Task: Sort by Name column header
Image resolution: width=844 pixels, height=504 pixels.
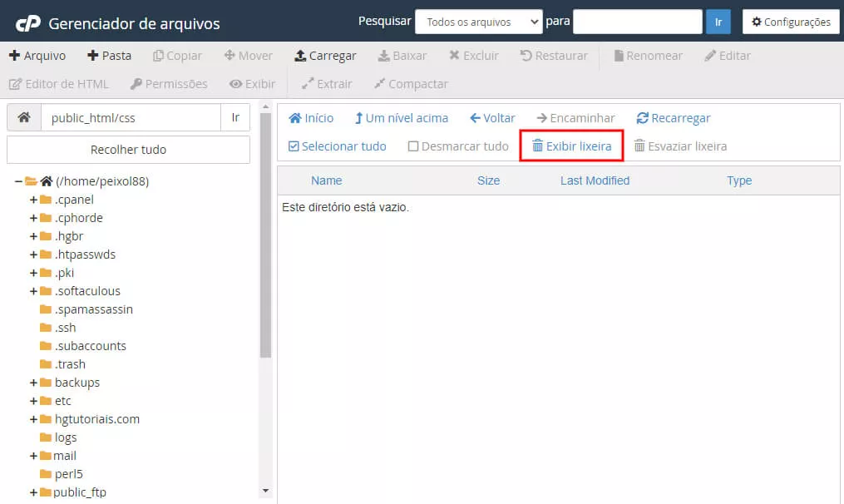Action: (x=326, y=181)
